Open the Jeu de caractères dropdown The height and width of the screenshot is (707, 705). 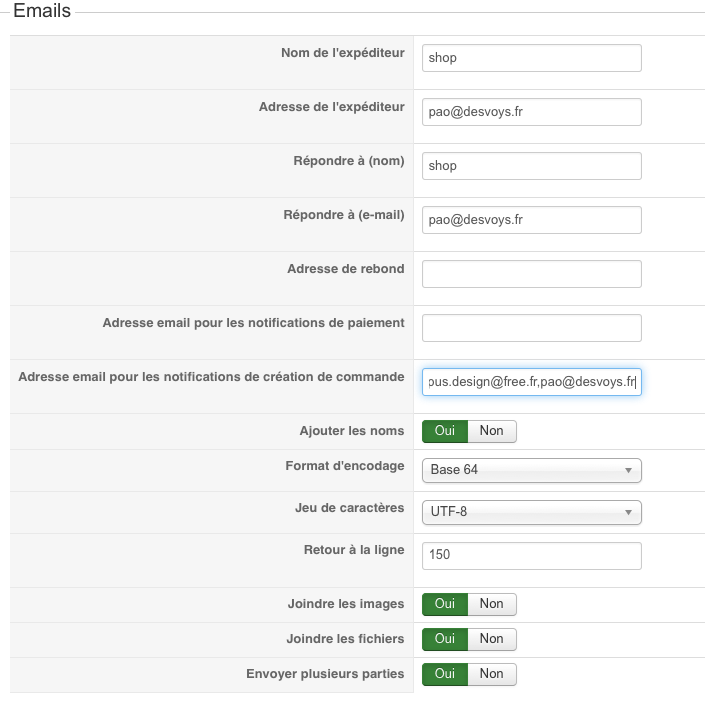click(531, 512)
